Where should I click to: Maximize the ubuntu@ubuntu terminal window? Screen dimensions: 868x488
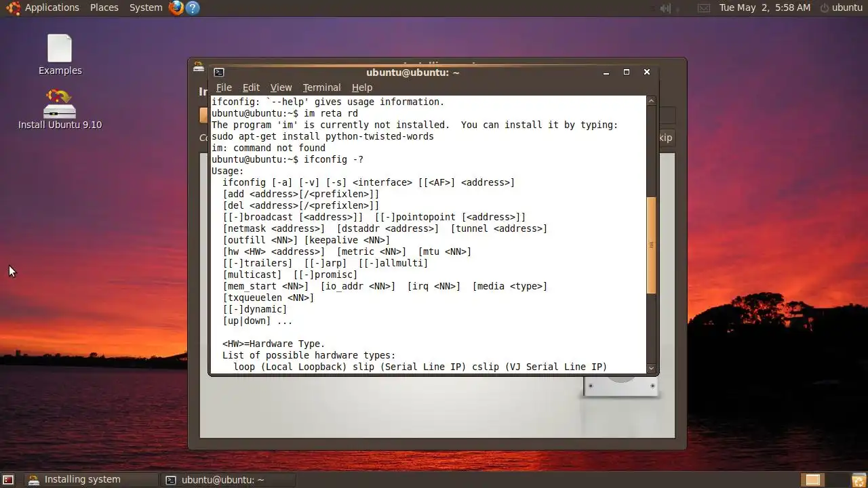627,72
